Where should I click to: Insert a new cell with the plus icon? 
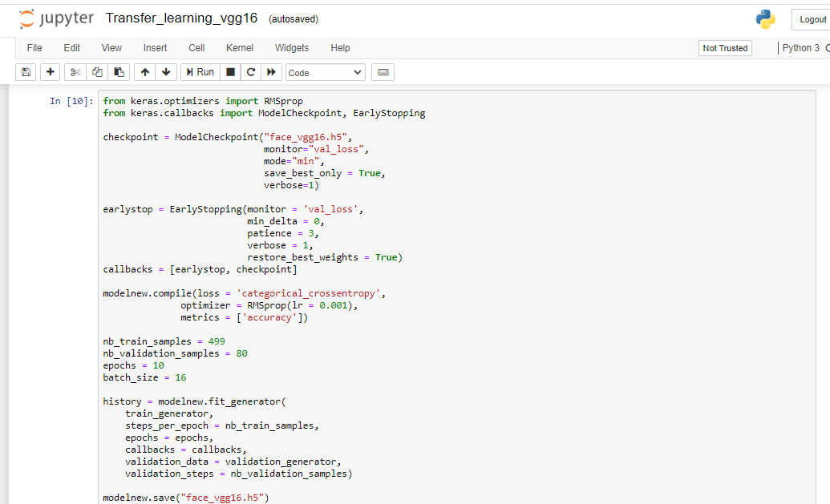49,71
